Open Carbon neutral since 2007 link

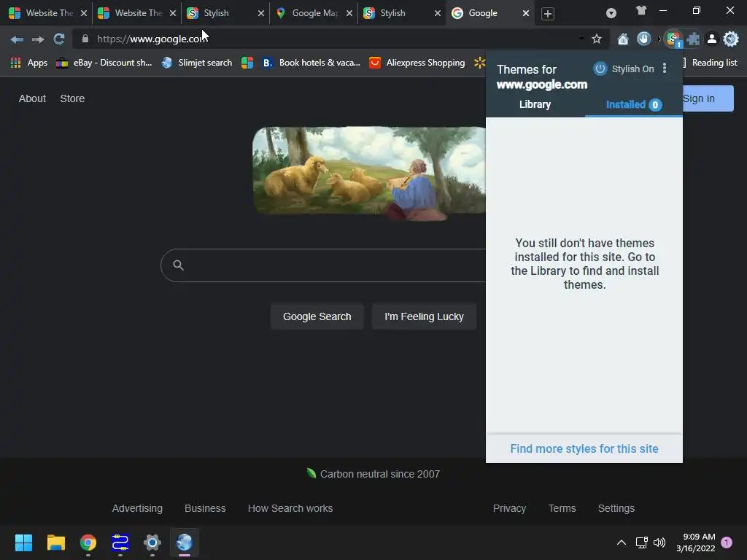373,474
